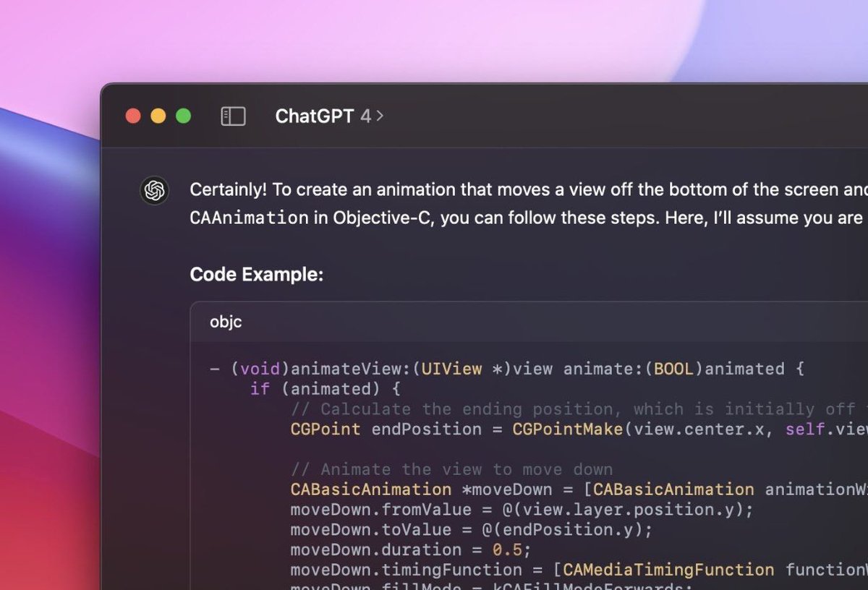Click the "Calculate the ending position" comment
Screen dimensions: 868x590
pyautogui.click(x=579, y=409)
